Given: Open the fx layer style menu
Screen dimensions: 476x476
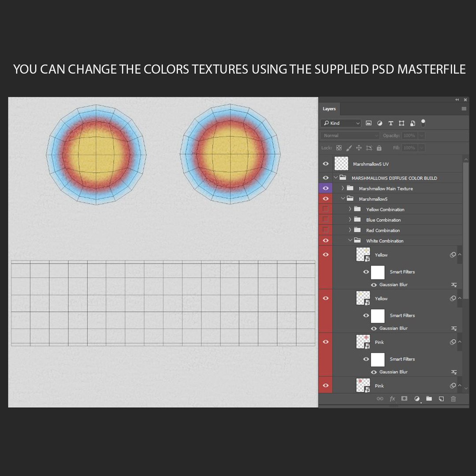Looking at the screenshot, I should tap(392, 398).
